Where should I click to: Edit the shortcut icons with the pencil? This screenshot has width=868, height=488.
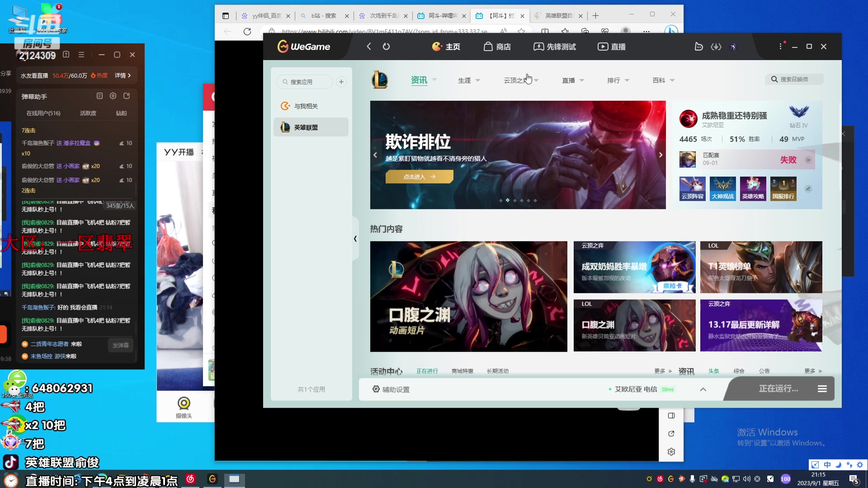click(x=808, y=188)
